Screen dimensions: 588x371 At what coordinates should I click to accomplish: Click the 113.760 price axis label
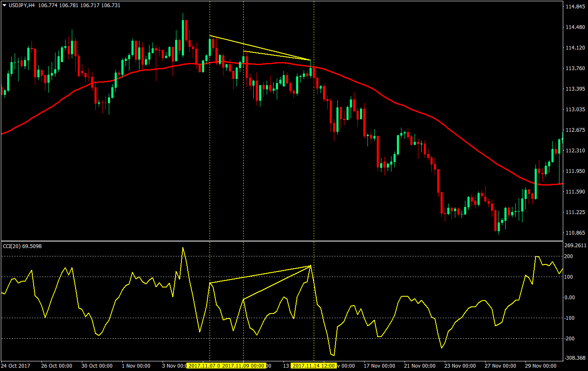click(x=576, y=68)
